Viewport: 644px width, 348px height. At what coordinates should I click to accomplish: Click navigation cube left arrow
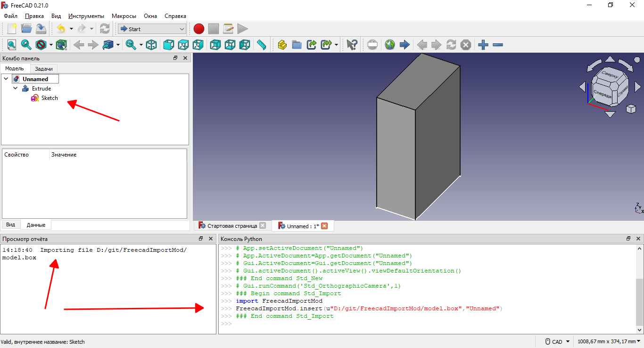pos(582,87)
